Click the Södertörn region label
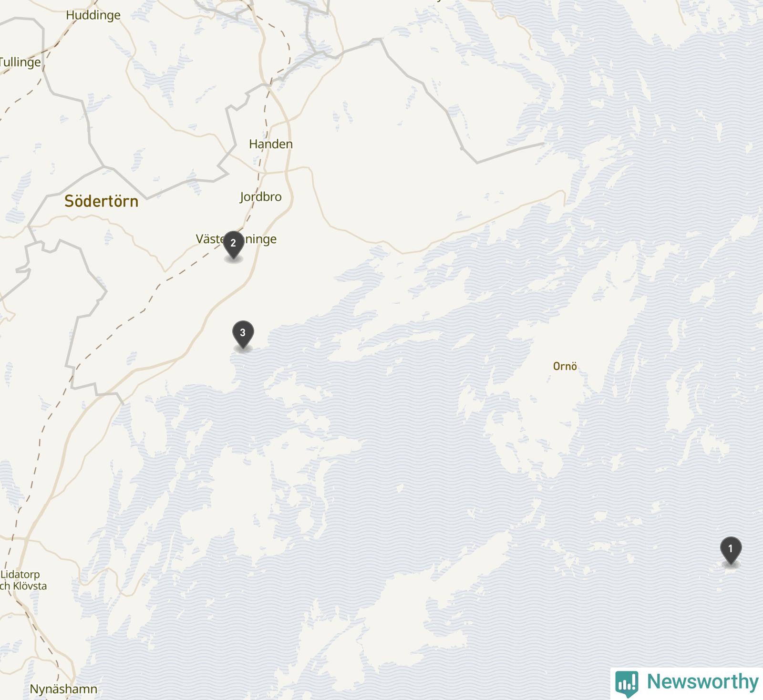The width and height of the screenshot is (763, 700). point(102,201)
